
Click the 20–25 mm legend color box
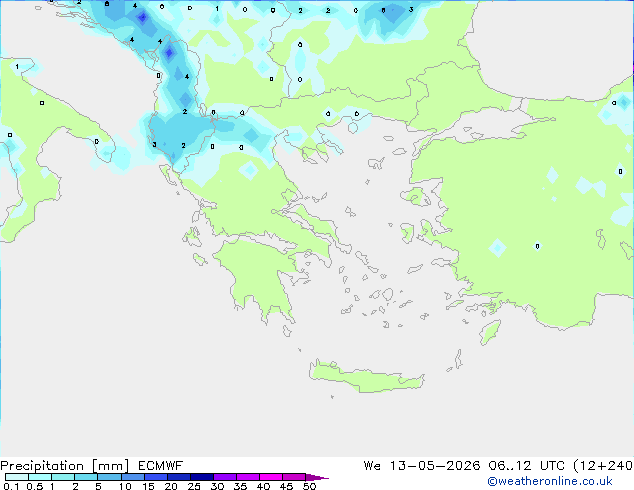(x=178, y=477)
